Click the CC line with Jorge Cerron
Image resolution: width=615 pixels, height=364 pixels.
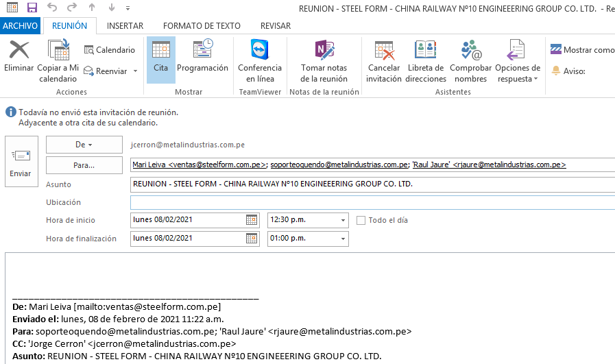124,343
